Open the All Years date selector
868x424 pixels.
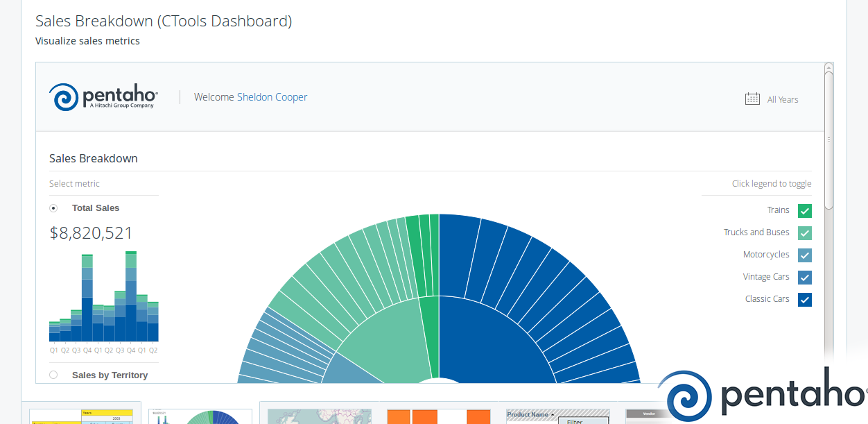coord(783,99)
